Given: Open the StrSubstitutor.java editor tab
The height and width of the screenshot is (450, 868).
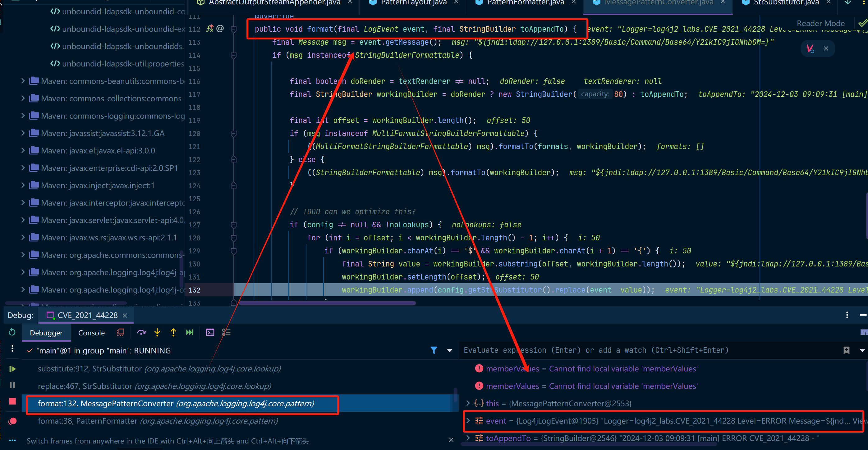Looking at the screenshot, I should pyautogui.click(x=786, y=3).
